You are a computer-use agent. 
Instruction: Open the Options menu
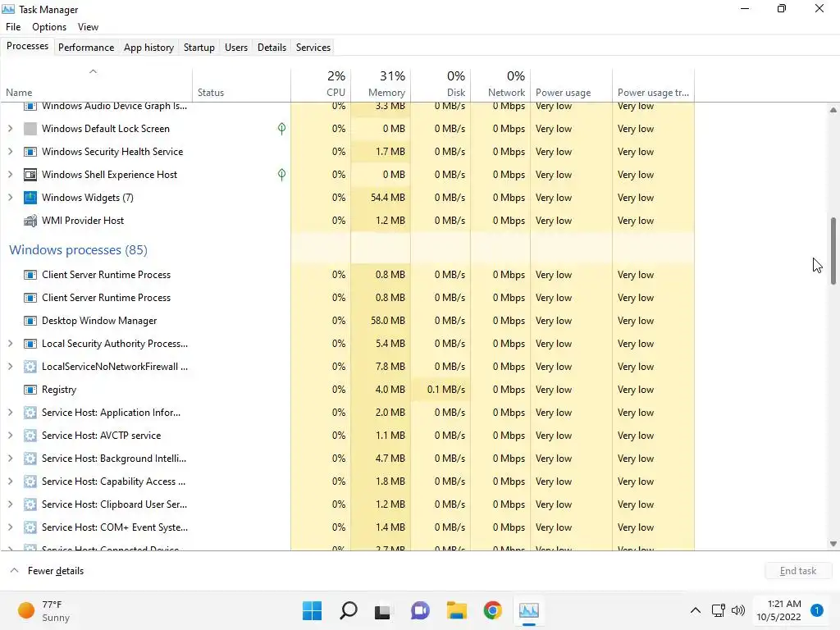pos(49,27)
